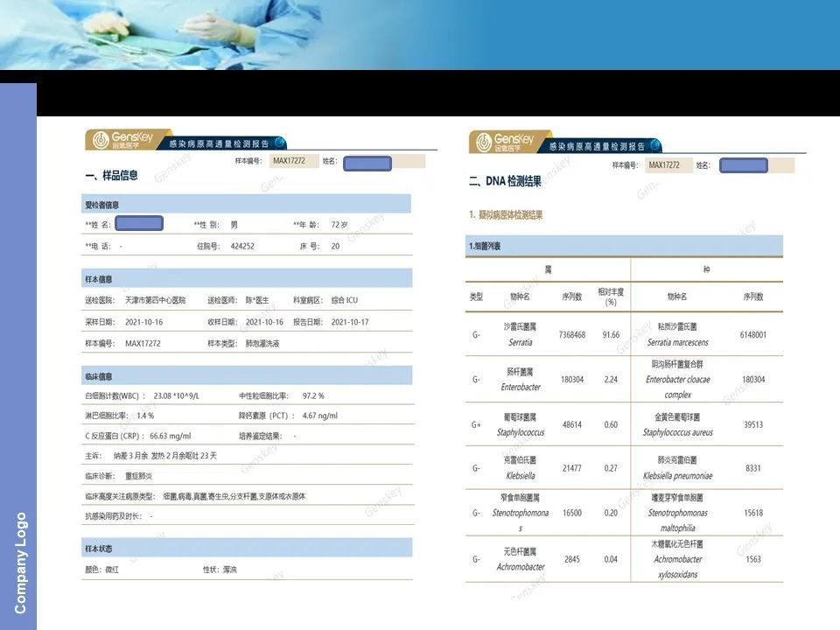This screenshot has height=630, width=840.
Task: Click the Serratia sequence count 7368468
Action: click(572, 335)
